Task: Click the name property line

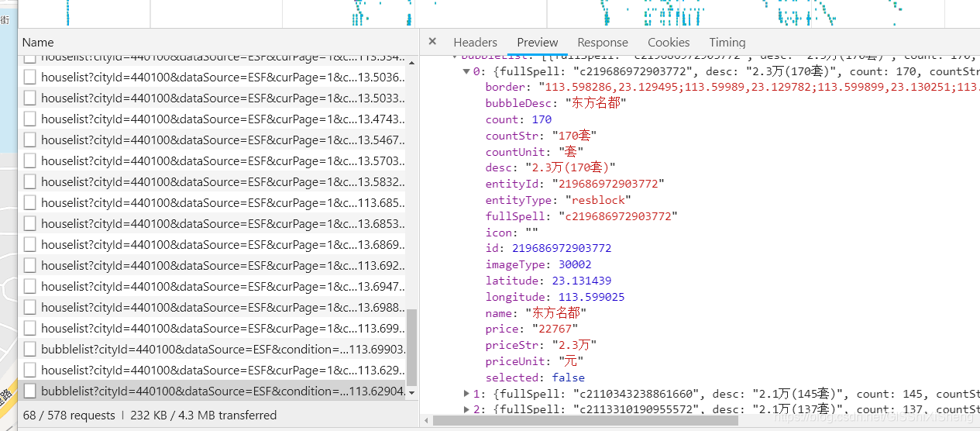Action: tap(536, 313)
